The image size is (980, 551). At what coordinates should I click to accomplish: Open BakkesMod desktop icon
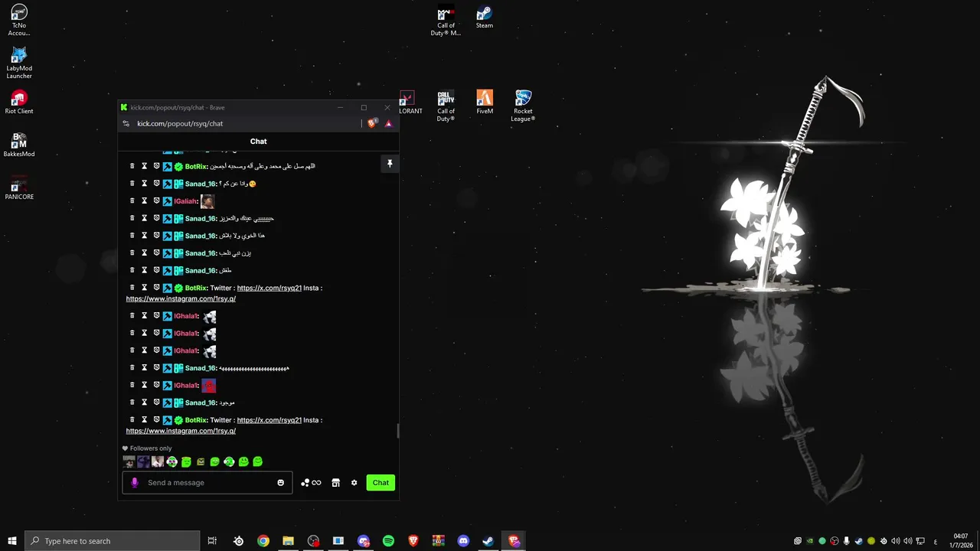tap(19, 145)
